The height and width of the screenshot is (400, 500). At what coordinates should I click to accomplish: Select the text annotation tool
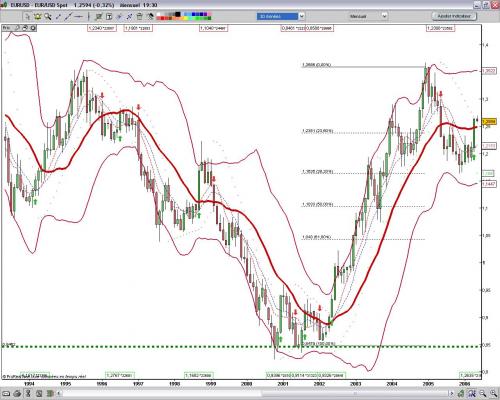click(109, 16)
